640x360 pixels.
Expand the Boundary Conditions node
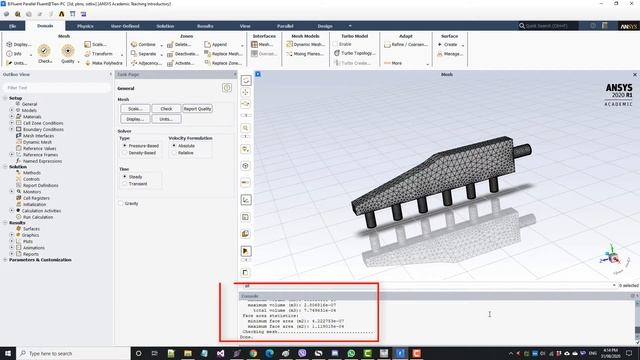[12, 129]
